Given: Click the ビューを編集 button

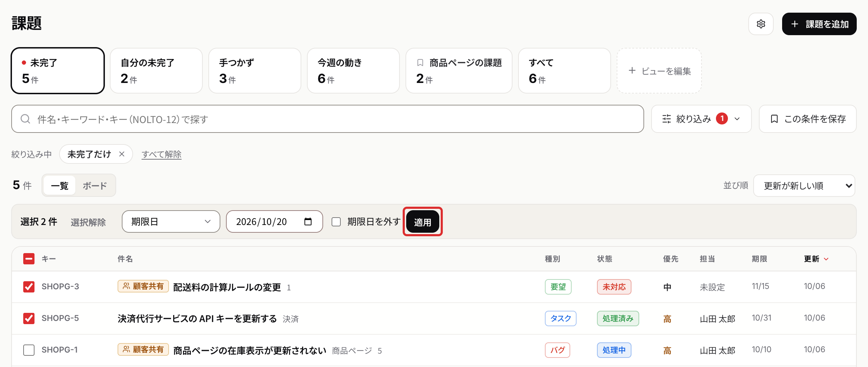Looking at the screenshot, I should (x=659, y=71).
